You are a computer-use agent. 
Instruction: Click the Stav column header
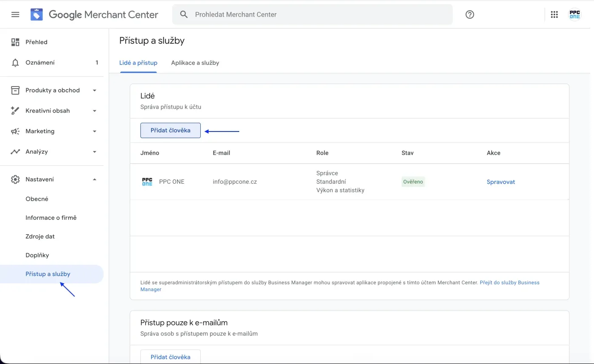(x=407, y=153)
